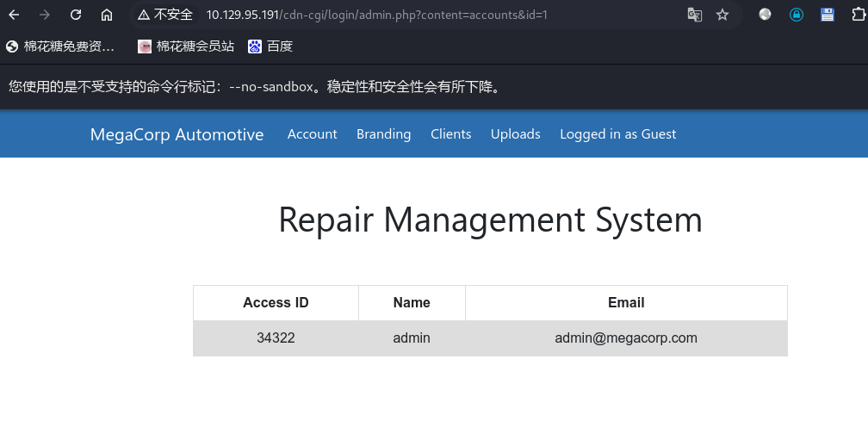
Task: Open the 百度 bookmark
Action: coord(270,46)
